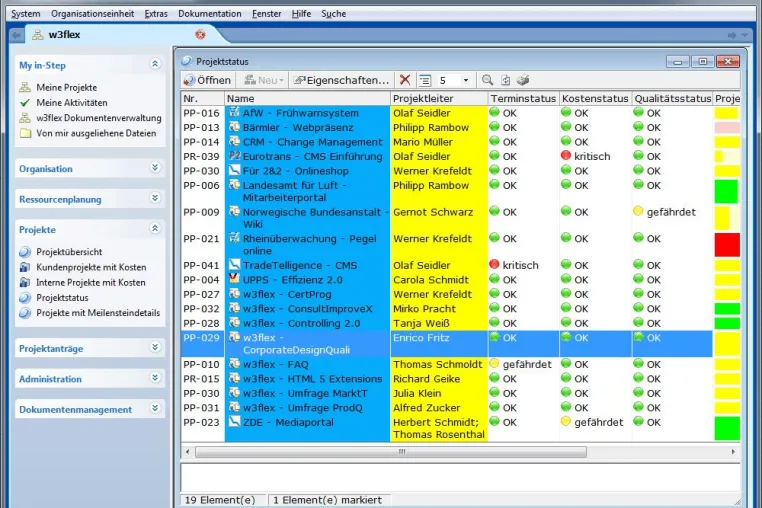Expand the Administration panel
762x508 pixels.
tap(155, 378)
